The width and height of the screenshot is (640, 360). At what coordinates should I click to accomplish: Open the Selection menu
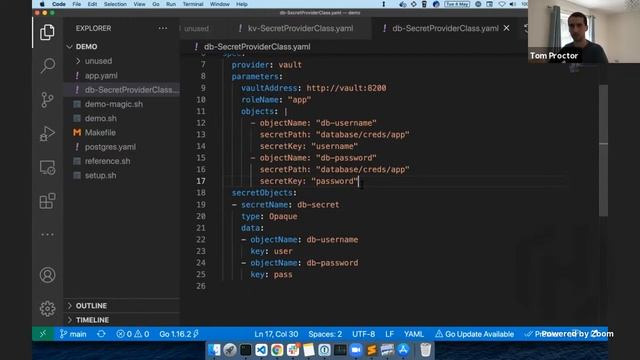pos(115,4)
